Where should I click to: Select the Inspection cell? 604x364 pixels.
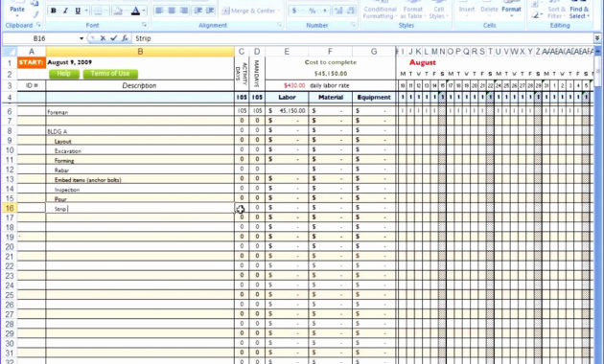point(140,189)
